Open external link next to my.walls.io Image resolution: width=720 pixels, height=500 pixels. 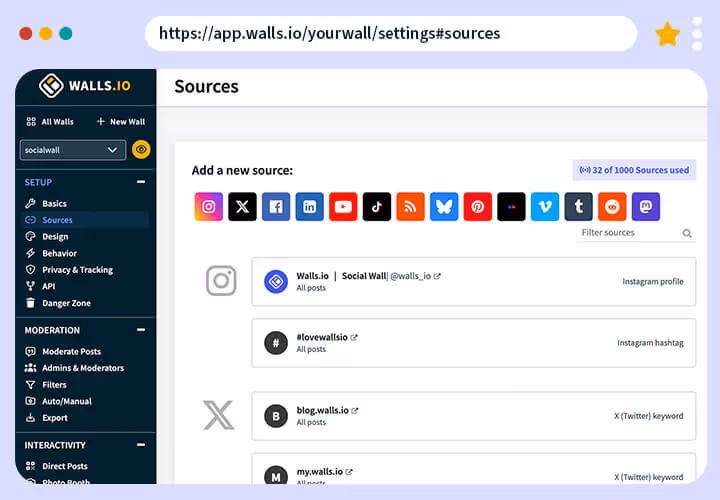349,472
